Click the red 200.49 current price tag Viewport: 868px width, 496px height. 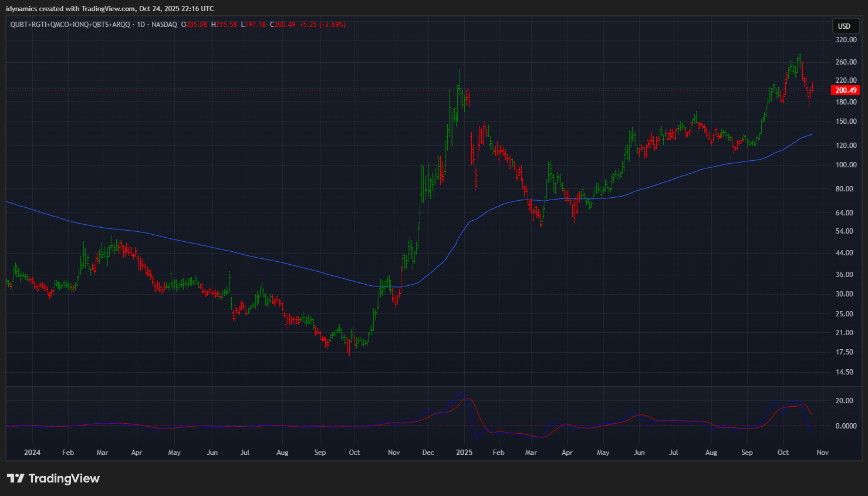coord(846,90)
